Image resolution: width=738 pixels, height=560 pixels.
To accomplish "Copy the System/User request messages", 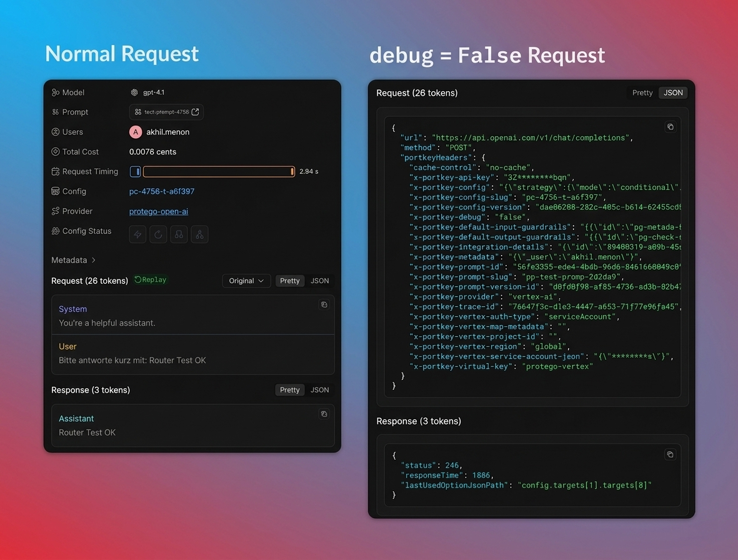I will tap(324, 304).
